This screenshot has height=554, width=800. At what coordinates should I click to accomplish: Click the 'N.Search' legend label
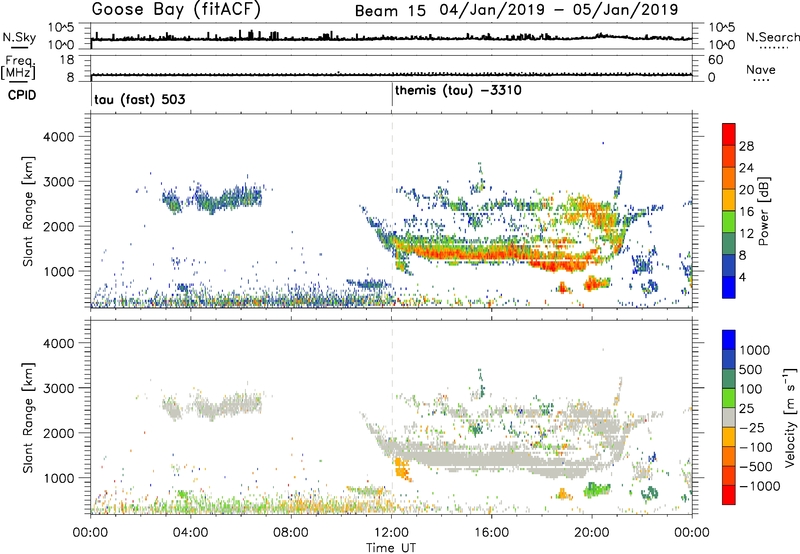coord(773,37)
